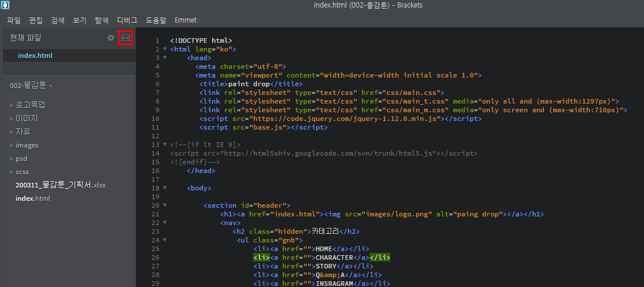Collapse the IE comment fold on line 13
This screenshot has height=287, width=644.
165,144
